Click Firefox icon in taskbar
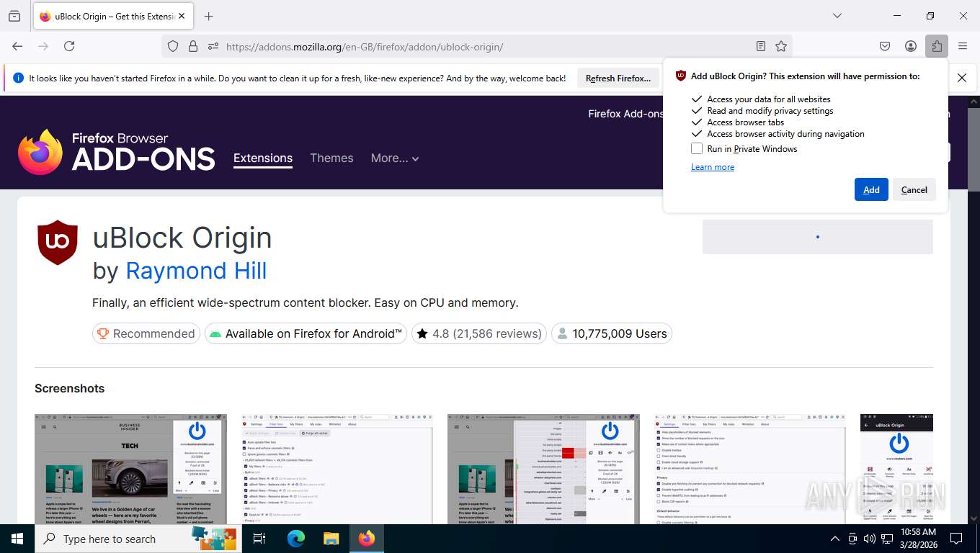The image size is (980, 553). pyautogui.click(x=367, y=539)
